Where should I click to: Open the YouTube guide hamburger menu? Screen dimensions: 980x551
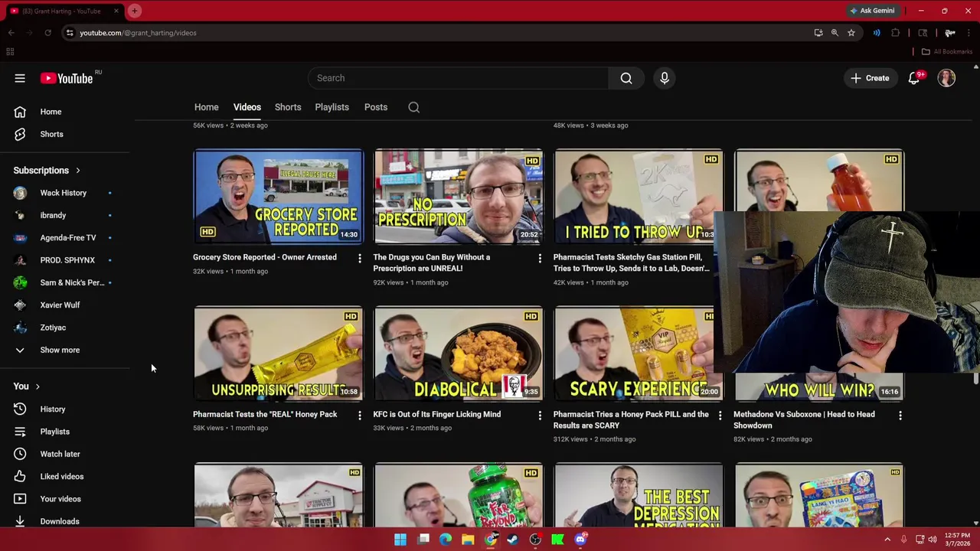click(20, 78)
